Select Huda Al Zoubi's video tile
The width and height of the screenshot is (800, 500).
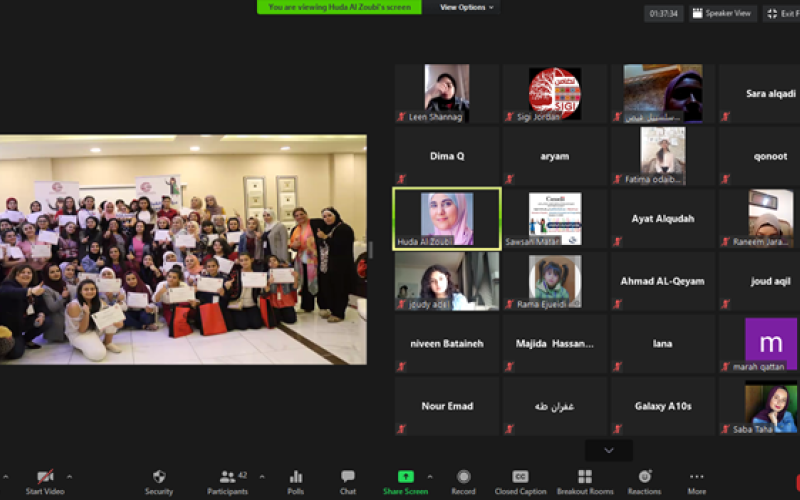(x=446, y=217)
